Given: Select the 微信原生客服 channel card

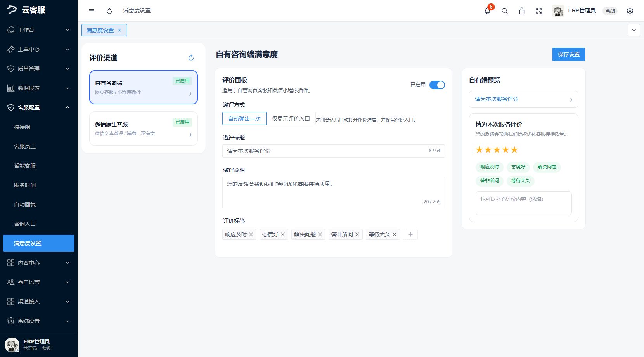Looking at the screenshot, I should click(x=144, y=128).
